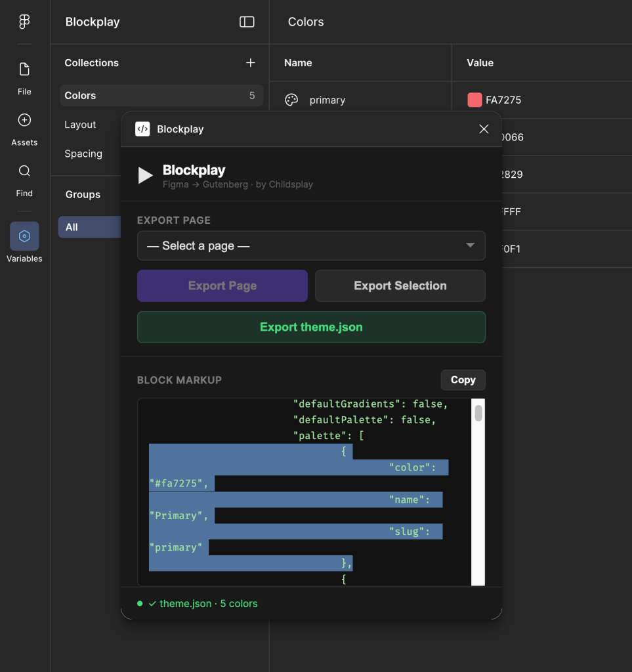Toggle the sidebar panel layout icon
Viewport: 632px width, 672px height.
[x=247, y=22]
